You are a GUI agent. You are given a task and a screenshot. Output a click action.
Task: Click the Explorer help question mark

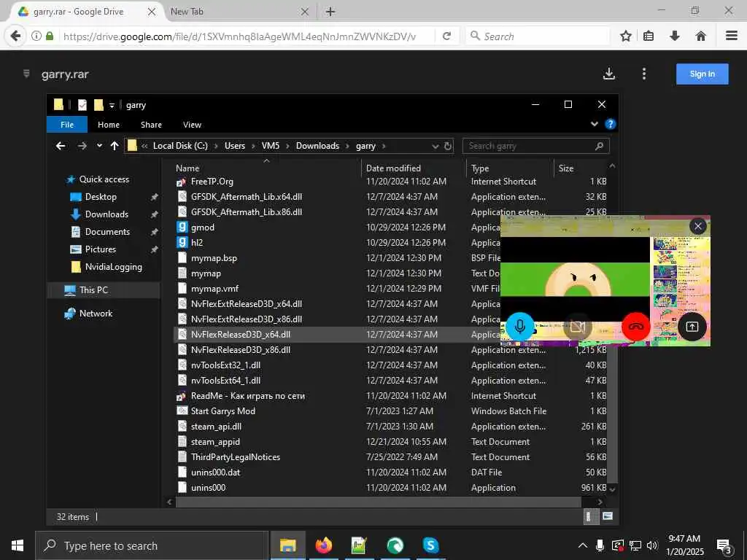pos(611,124)
